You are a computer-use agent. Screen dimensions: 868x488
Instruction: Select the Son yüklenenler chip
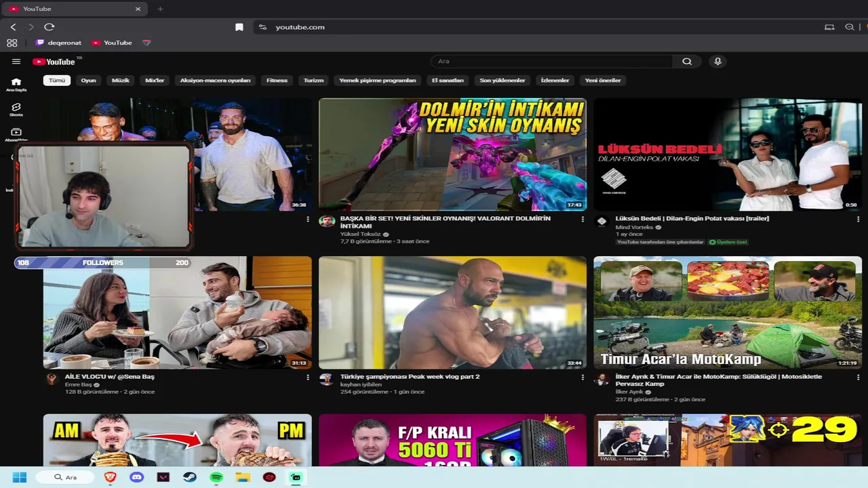coord(502,80)
